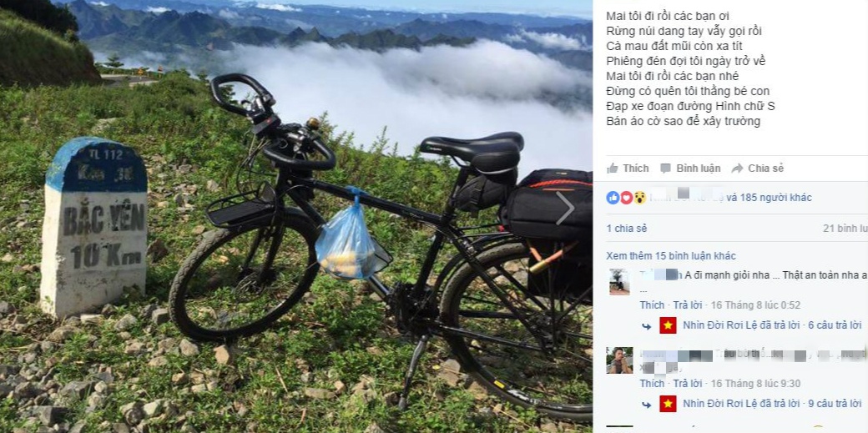Open second commenter's profile picture
The image size is (868, 433).
(x=619, y=360)
